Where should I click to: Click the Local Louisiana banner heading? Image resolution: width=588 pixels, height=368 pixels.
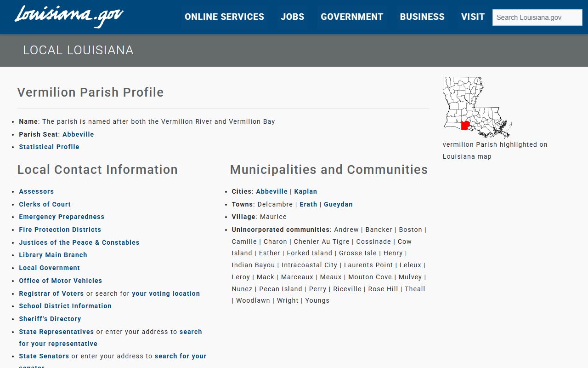point(78,50)
